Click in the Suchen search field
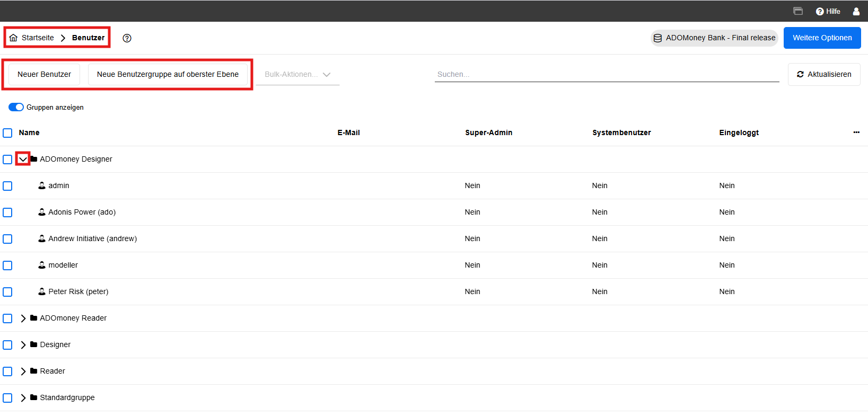 click(x=607, y=74)
